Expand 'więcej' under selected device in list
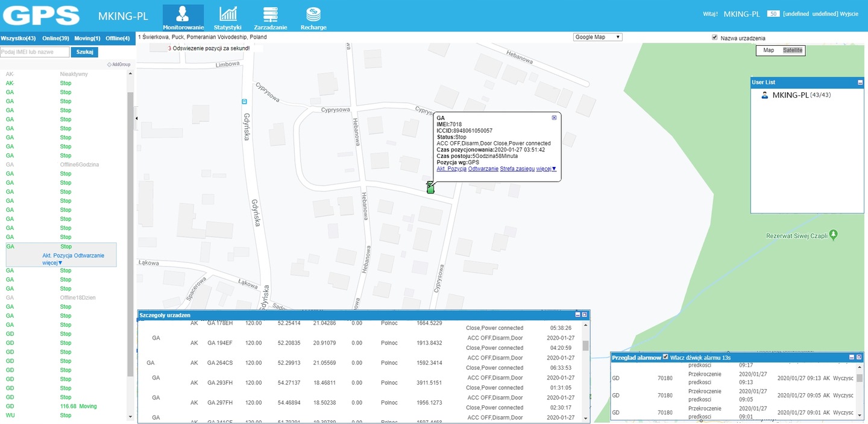Viewport: 868px width, 424px height. (52, 263)
